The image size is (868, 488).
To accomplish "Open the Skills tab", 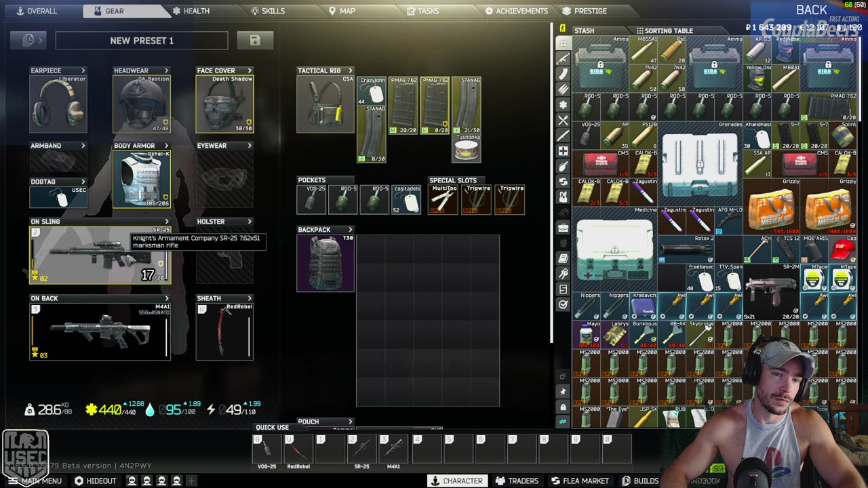I will click(268, 11).
